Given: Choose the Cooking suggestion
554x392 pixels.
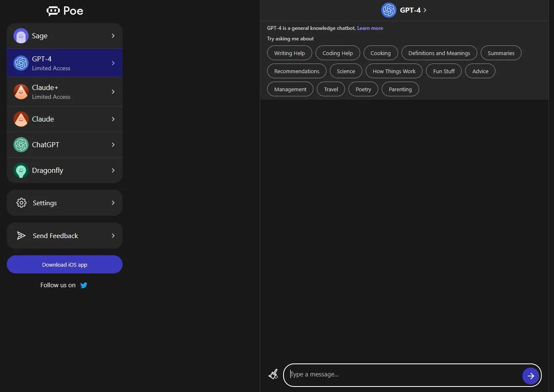Looking at the screenshot, I should click(x=380, y=53).
